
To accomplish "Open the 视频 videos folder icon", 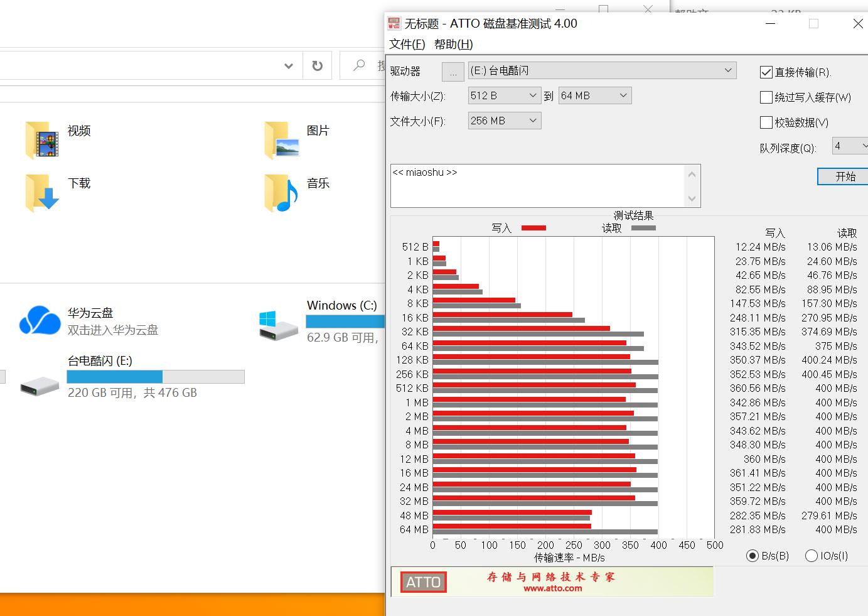I will 42,139.
